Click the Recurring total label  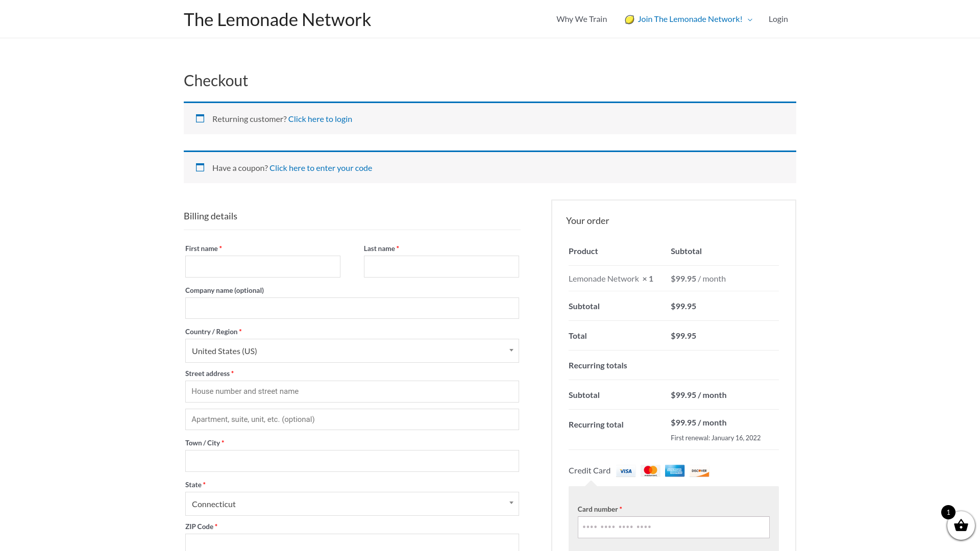click(x=596, y=424)
